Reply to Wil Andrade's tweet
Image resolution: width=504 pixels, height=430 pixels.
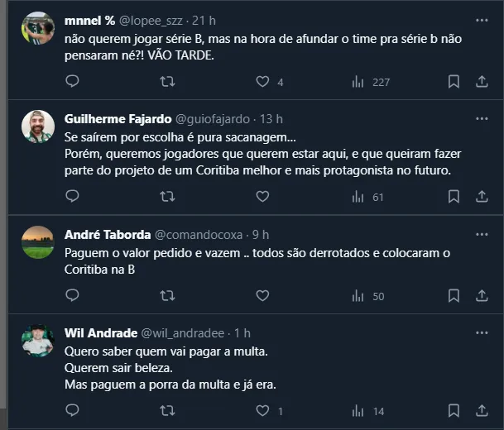pos(72,410)
